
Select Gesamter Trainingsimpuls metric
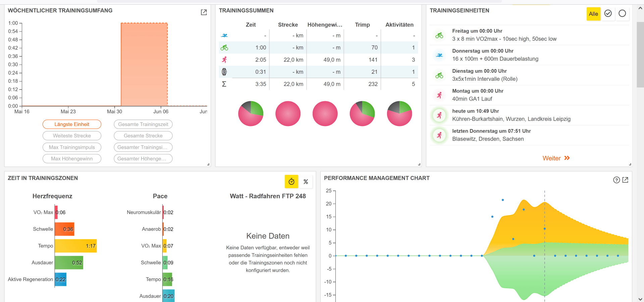tap(143, 147)
